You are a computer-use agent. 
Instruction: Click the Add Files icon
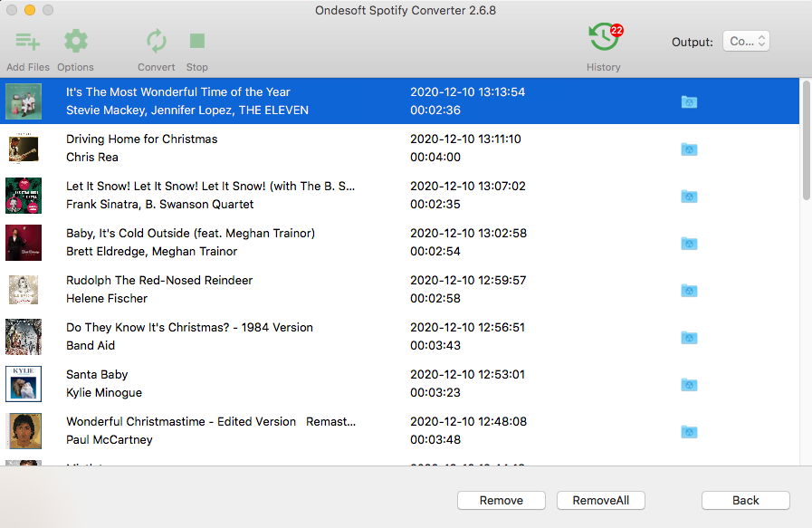[x=27, y=41]
